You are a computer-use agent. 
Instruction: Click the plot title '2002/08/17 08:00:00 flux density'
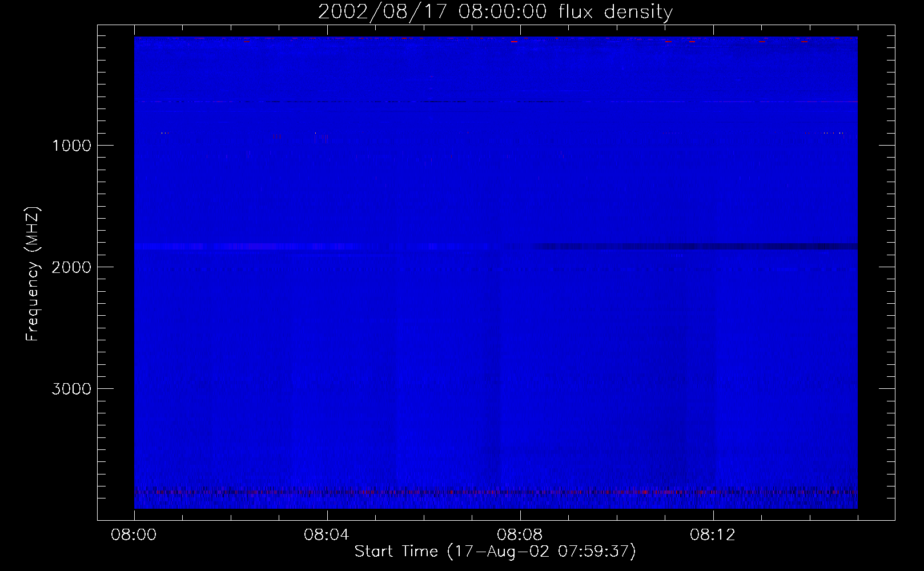click(495, 11)
